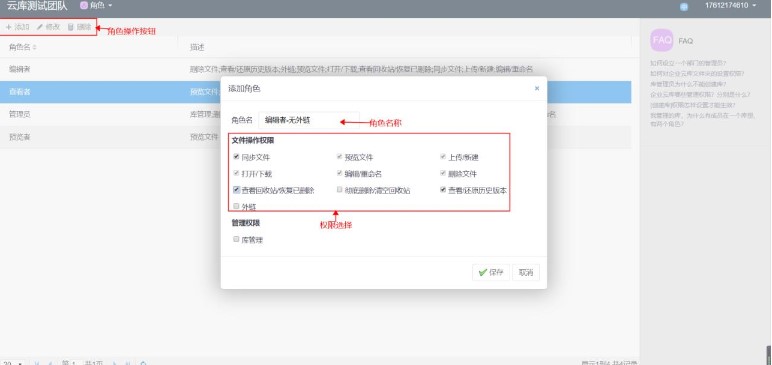The width and height of the screenshot is (772, 365).
Task: Click the purple FAQ icon
Action: [662, 40]
